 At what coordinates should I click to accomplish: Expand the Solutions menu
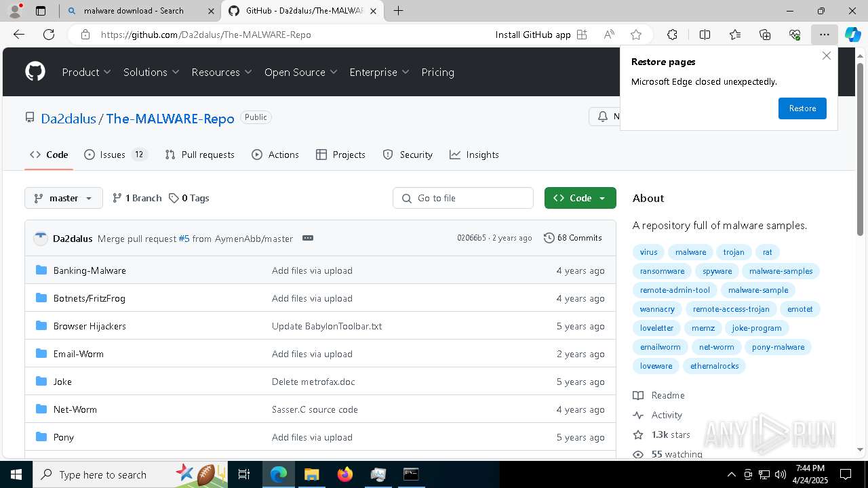[x=151, y=72]
